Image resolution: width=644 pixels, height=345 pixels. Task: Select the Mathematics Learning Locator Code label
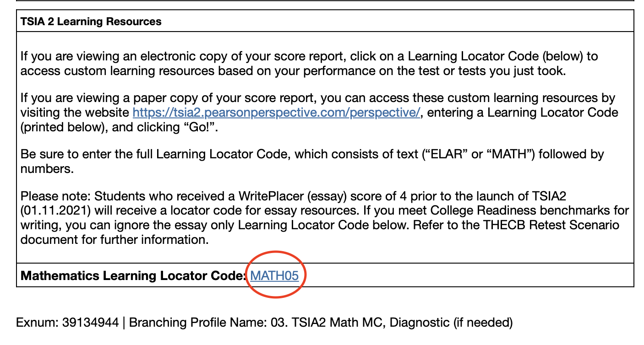coord(133,275)
